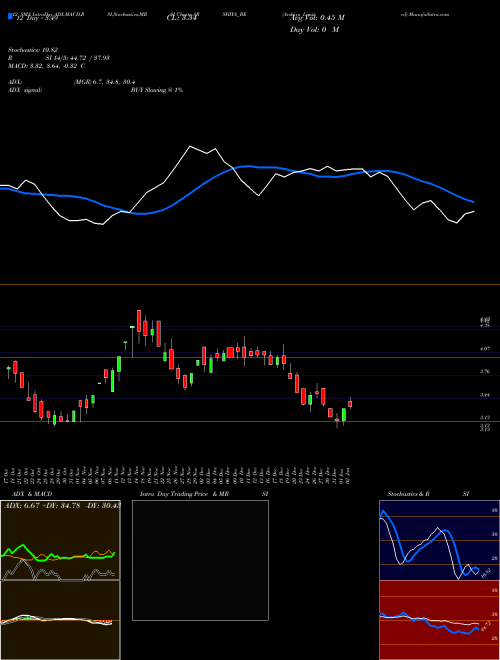Click the 'Day Vol: 0 M' text
Screen dimensions: 500x660
tap(314, 30)
